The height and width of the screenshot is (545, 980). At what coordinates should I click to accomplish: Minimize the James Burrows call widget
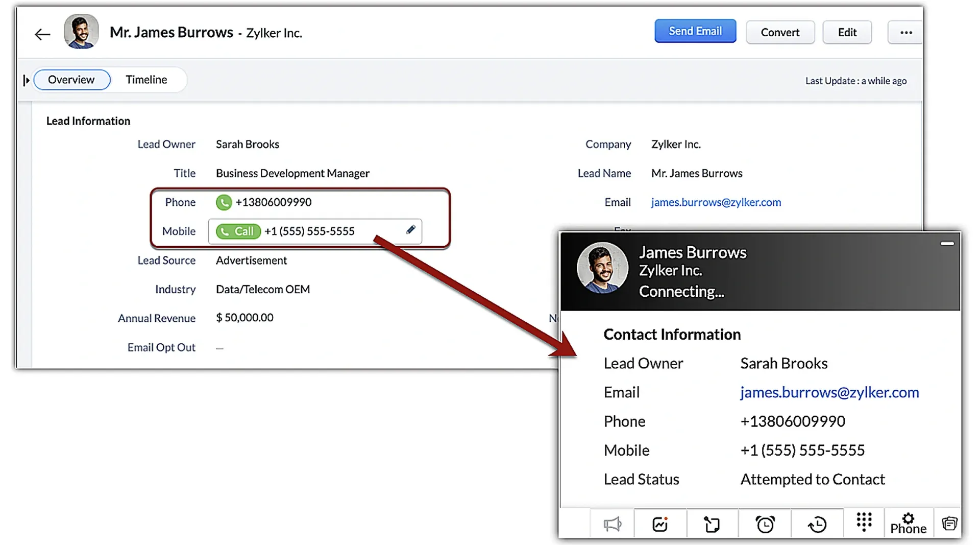click(947, 244)
